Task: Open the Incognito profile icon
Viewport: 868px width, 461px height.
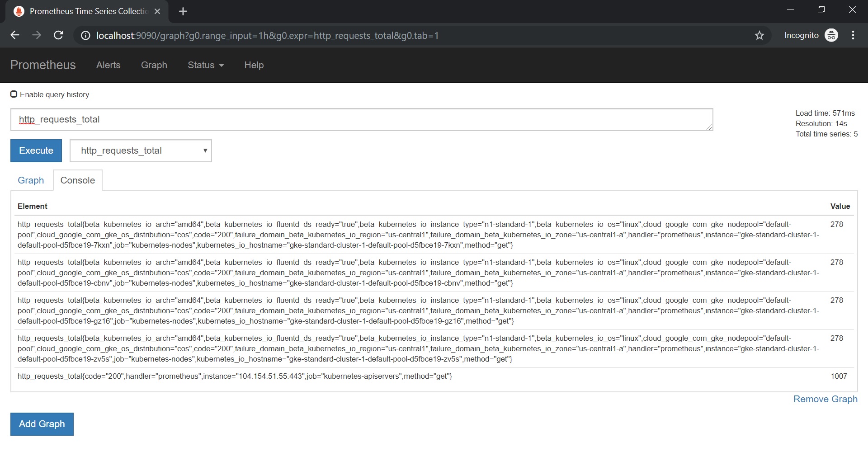Action: (831, 35)
